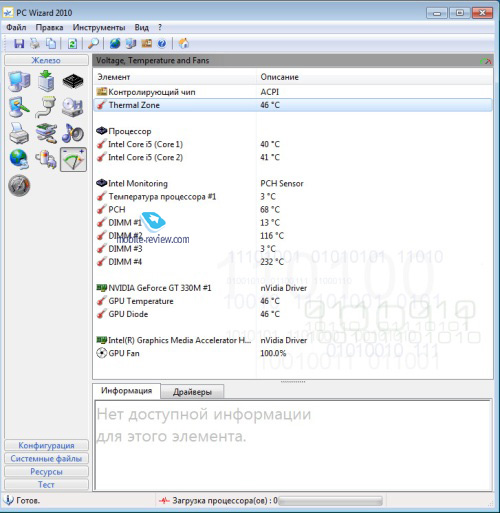Open the Инструменты menu

pos(99,27)
